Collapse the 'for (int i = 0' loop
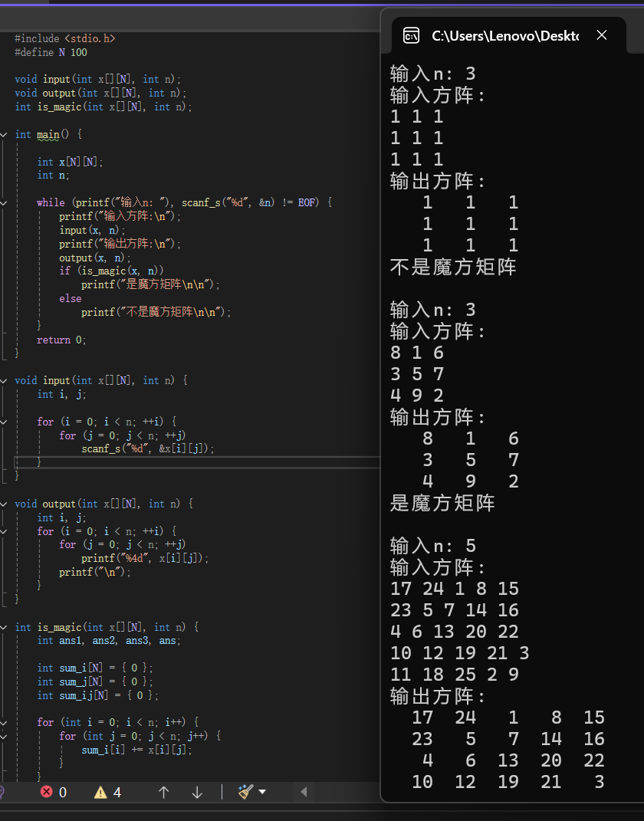Screen dimensions: 644x821 click(x=4, y=723)
